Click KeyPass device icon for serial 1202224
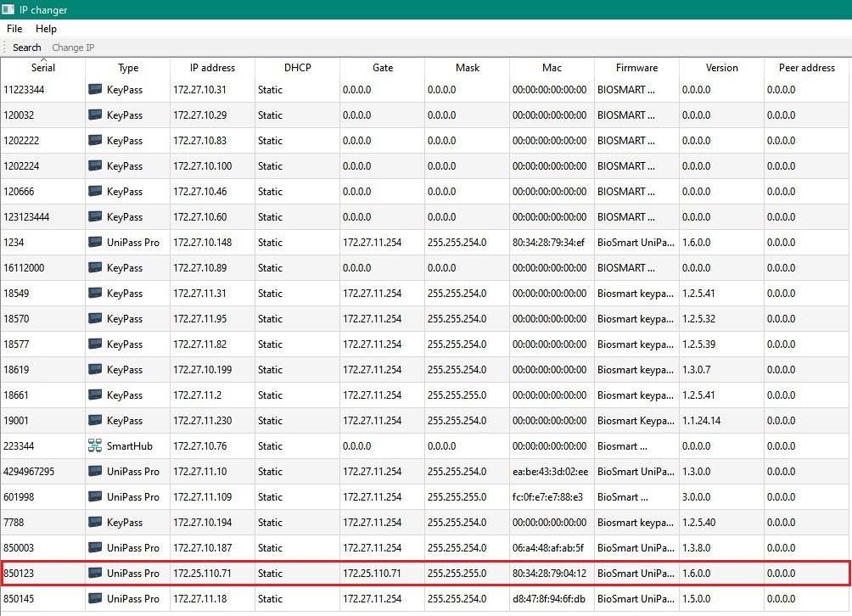The width and height of the screenshot is (852, 616). 95,165
